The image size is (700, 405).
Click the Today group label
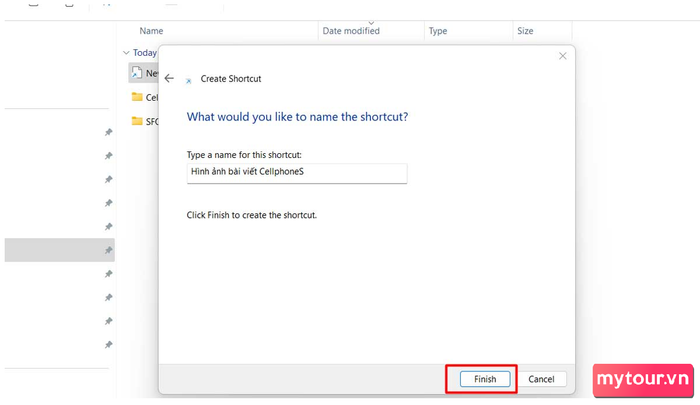click(x=145, y=53)
